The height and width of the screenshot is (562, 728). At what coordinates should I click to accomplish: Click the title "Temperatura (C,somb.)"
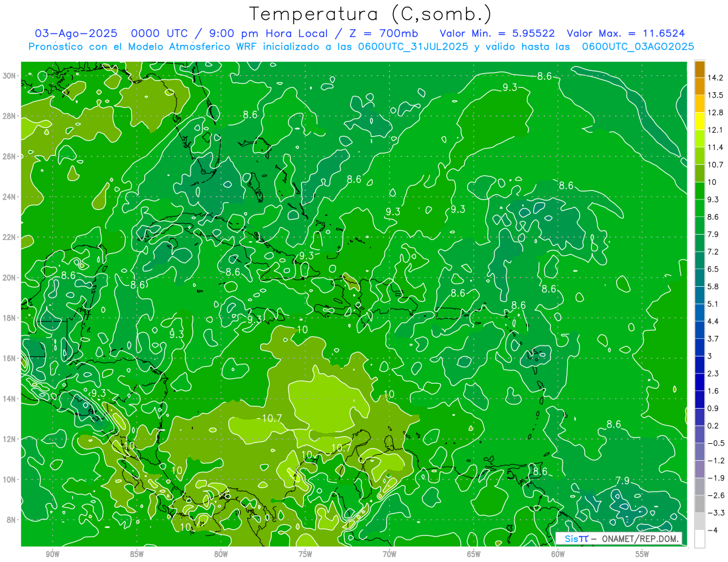click(x=371, y=13)
